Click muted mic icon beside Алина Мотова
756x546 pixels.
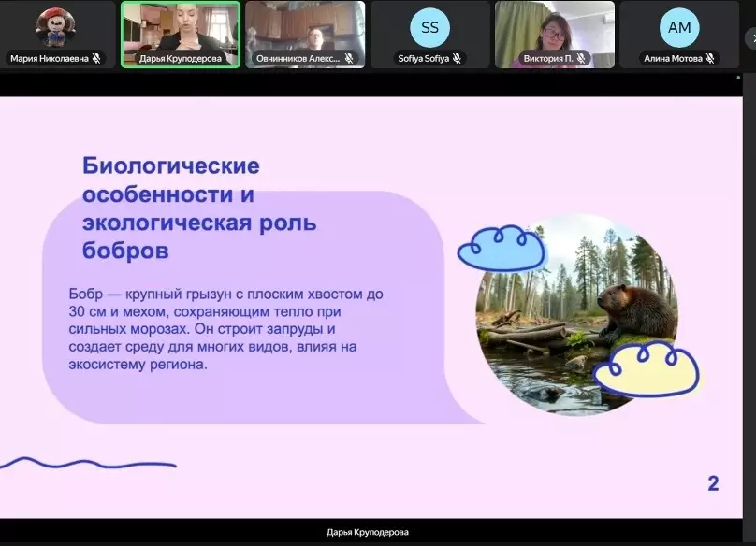pos(710,58)
